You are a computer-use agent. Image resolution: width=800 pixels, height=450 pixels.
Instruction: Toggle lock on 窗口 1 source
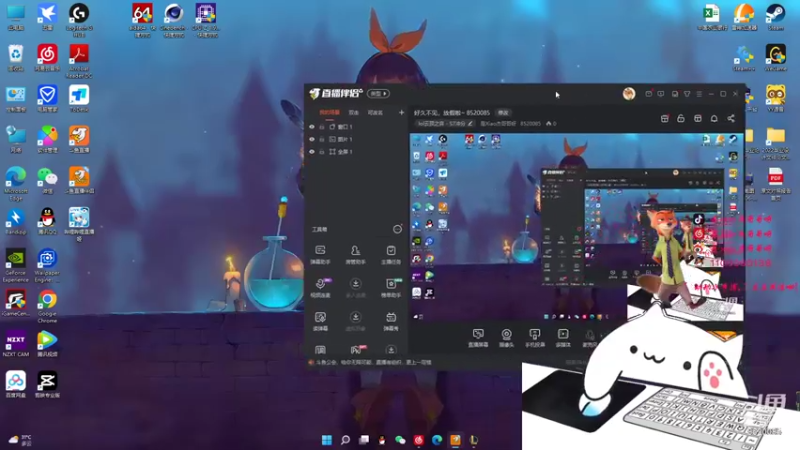point(322,127)
